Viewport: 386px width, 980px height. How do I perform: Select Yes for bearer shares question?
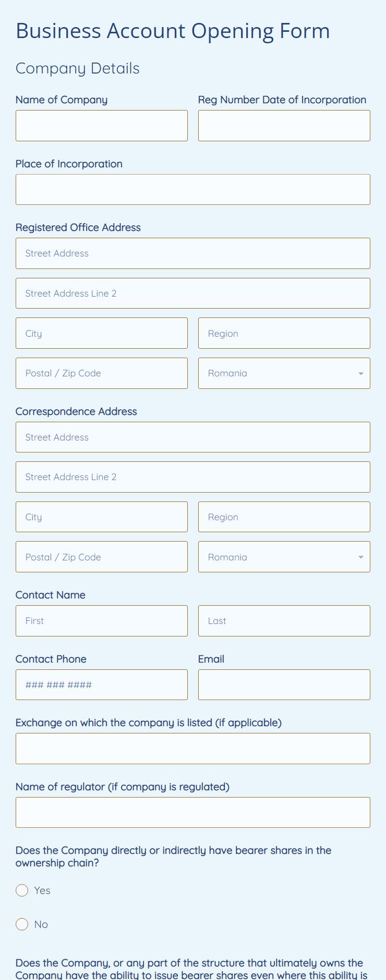coord(22,890)
